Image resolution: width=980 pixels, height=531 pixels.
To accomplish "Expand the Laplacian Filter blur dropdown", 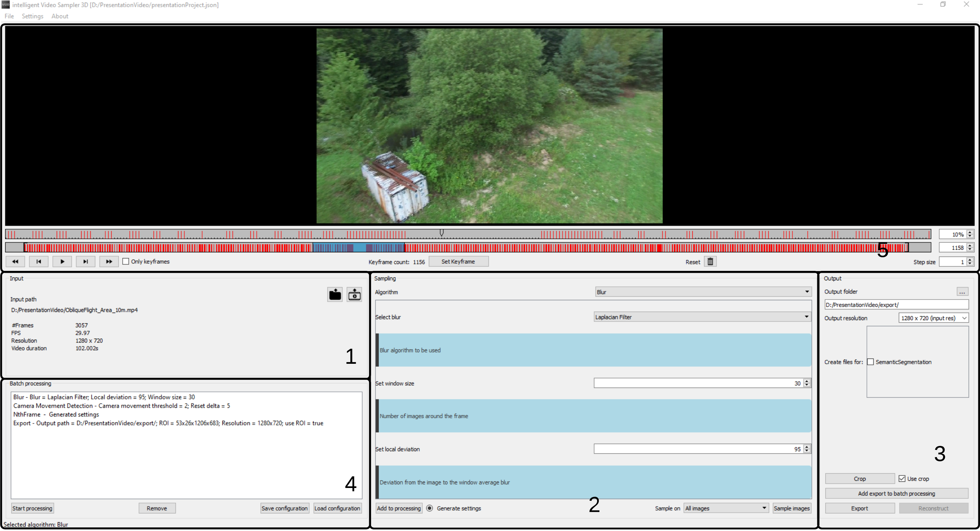I will [x=702, y=317].
